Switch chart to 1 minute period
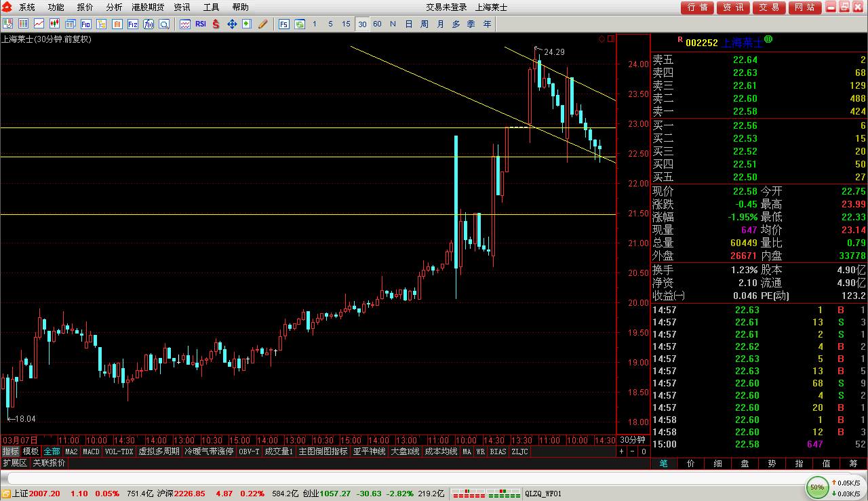This screenshot has width=868, height=501. 315,24
